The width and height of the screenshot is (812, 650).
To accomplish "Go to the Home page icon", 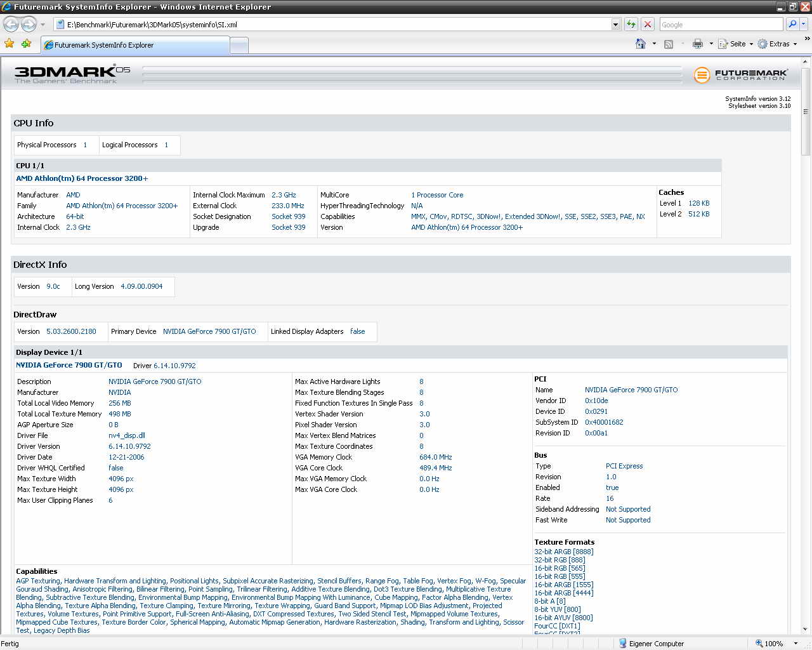I will tap(641, 44).
